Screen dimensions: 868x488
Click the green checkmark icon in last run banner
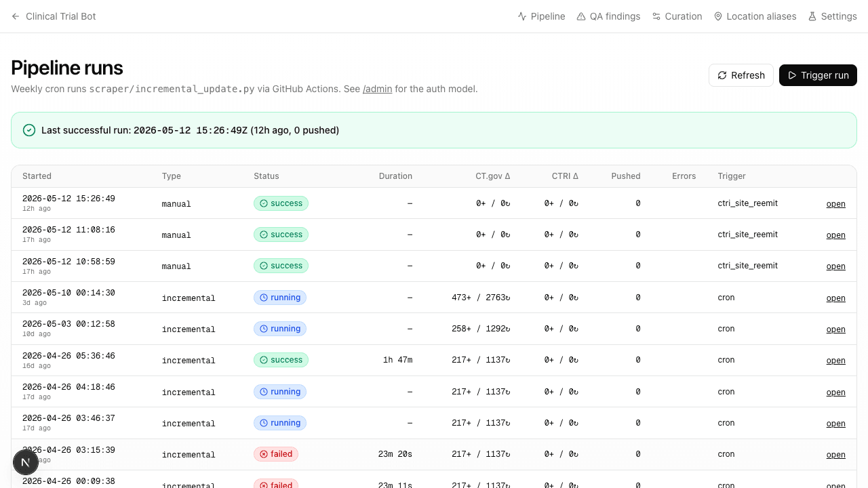[x=29, y=130]
